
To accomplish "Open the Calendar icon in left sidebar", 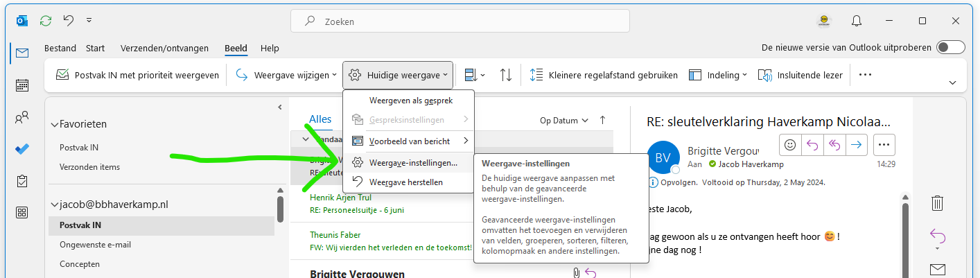I will 22,85.
